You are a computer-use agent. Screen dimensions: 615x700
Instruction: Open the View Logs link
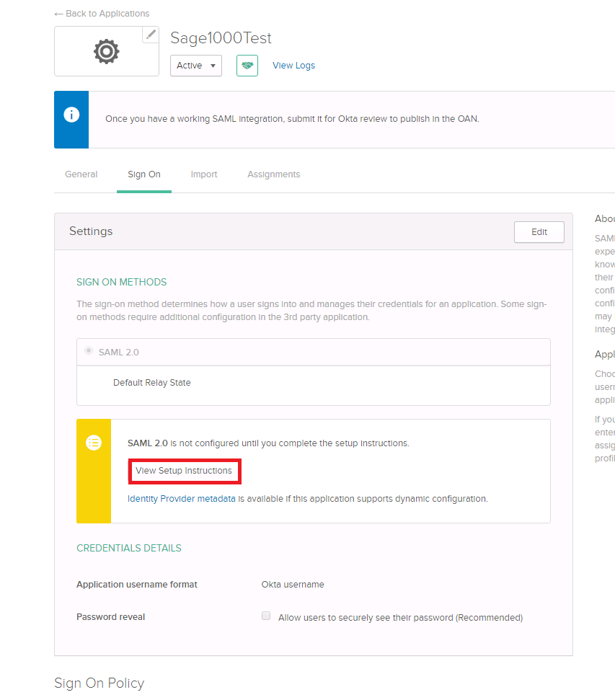(x=294, y=66)
